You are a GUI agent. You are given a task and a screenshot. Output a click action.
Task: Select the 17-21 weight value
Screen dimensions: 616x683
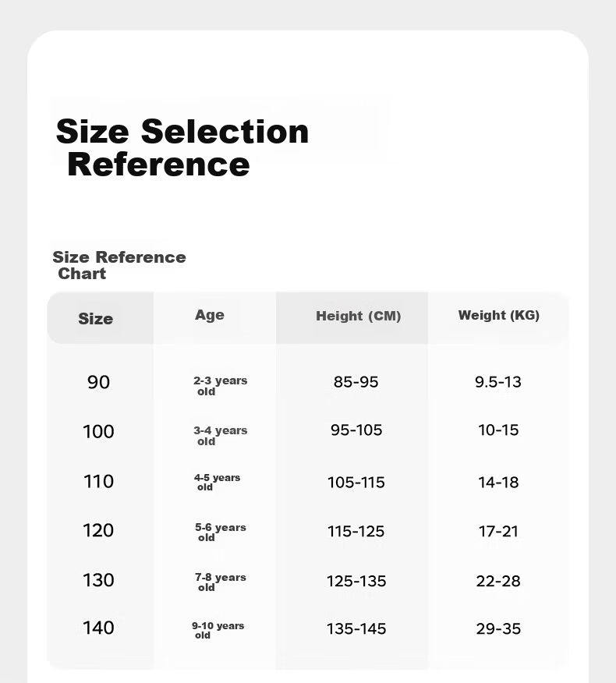point(498,532)
